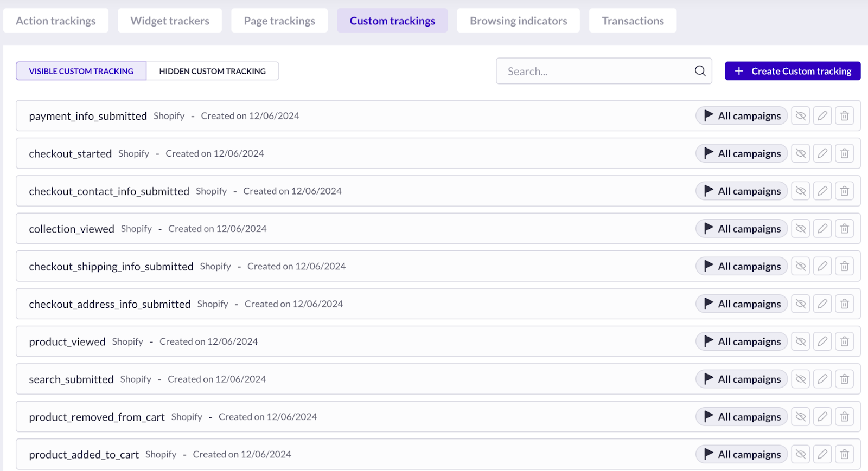
Task: Delete the product_viewed tracking
Action: coord(844,341)
